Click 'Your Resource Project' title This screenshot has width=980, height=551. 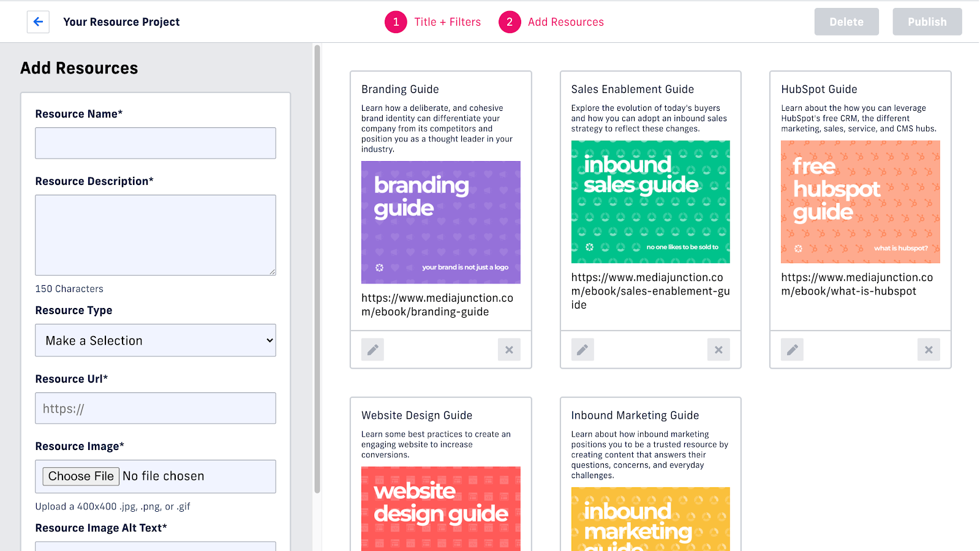tap(121, 22)
